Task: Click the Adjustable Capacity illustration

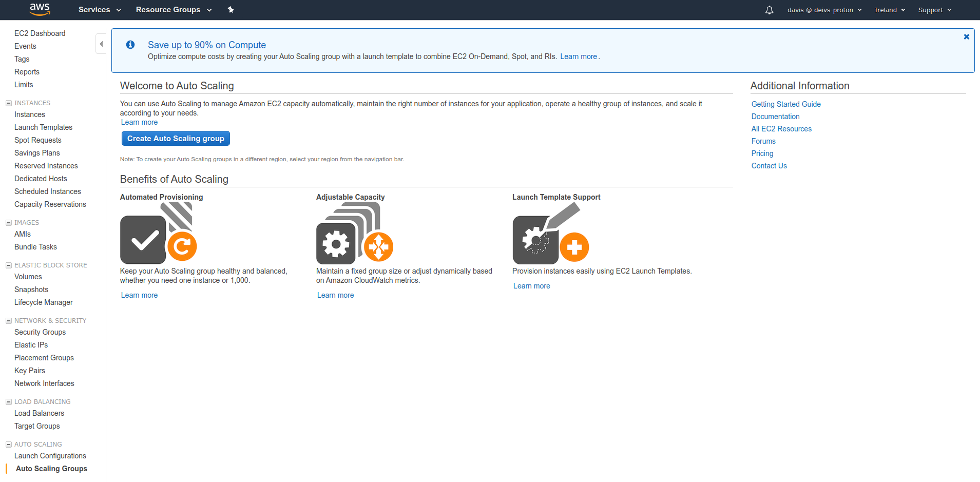Action: pos(355,233)
